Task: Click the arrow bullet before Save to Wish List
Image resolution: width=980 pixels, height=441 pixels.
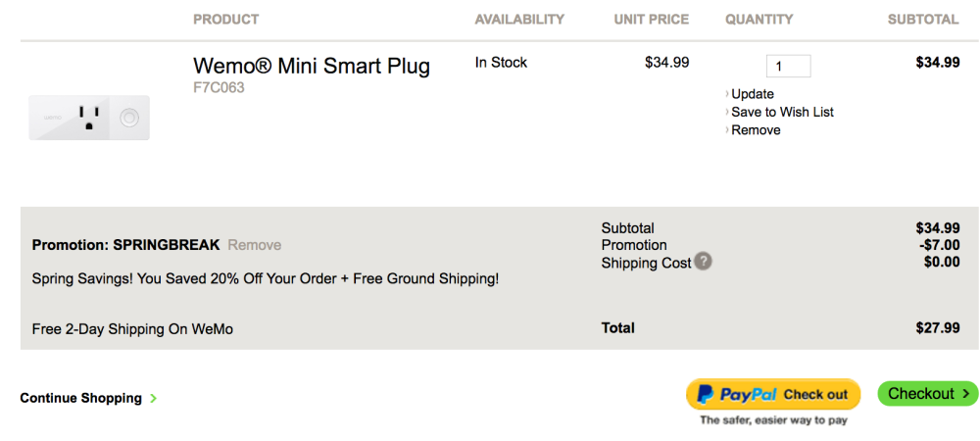Action: coord(727,113)
